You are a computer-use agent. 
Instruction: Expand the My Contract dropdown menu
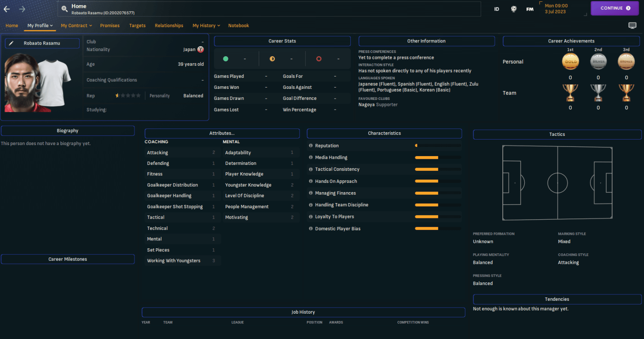tap(76, 26)
